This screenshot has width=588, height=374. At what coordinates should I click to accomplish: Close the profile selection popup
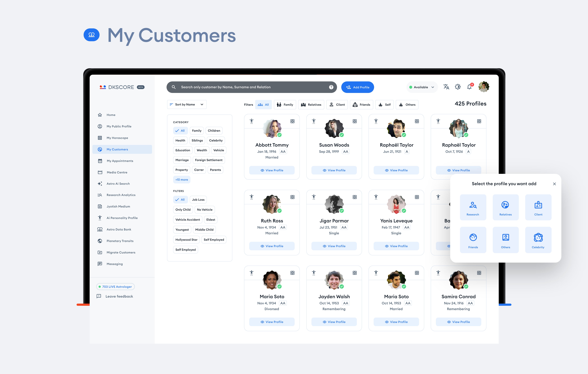pos(554,184)
